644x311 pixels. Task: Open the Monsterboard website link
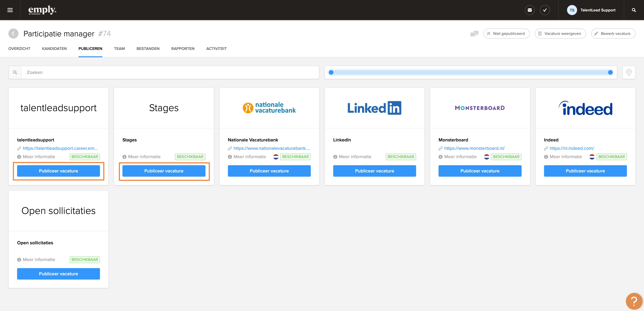pyautogui.click(x=474, y=148)
